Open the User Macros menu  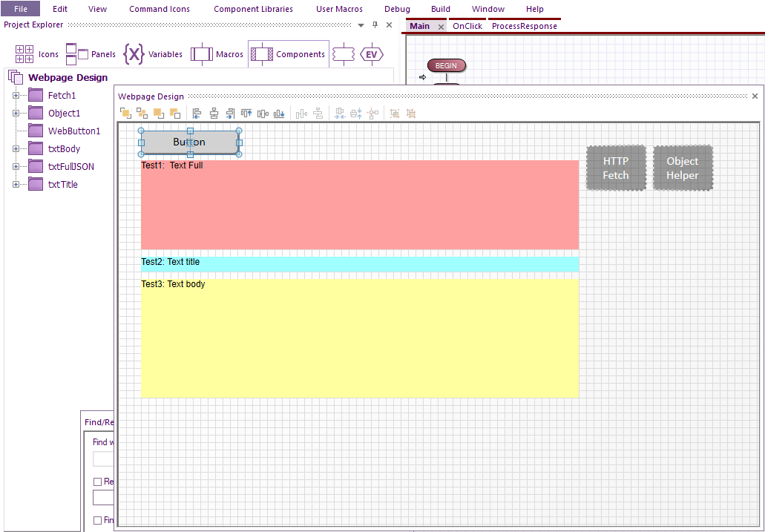coord(340,9)
